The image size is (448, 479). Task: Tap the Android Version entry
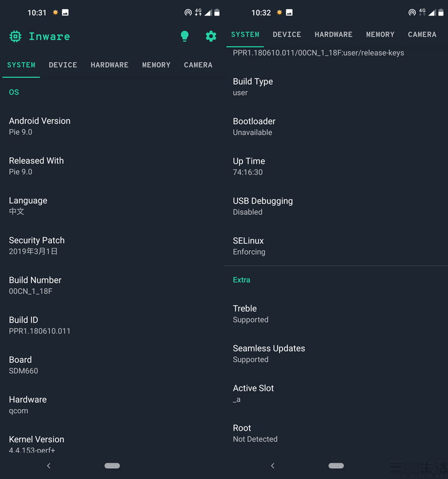click(x=39, y=126)
